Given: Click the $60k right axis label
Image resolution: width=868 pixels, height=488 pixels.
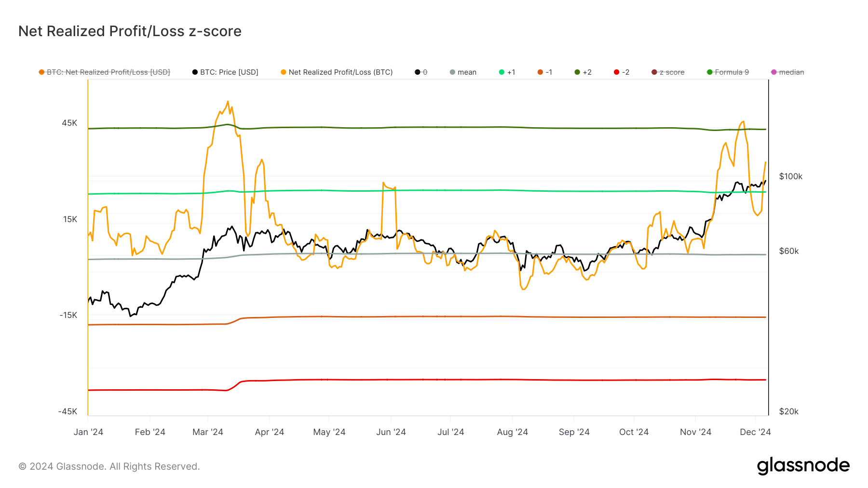Looking at the screenshot, I should click(789, 251).
